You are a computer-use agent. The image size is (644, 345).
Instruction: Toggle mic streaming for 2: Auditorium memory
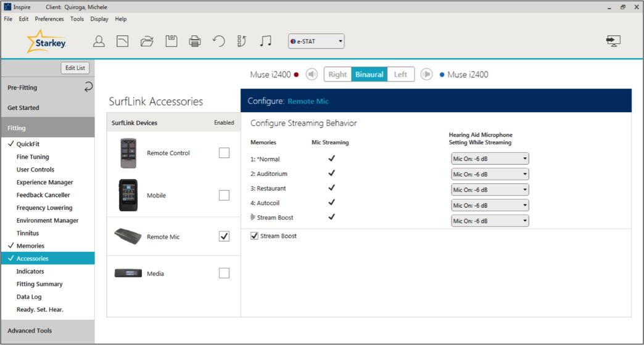click(x=331, y=173)
